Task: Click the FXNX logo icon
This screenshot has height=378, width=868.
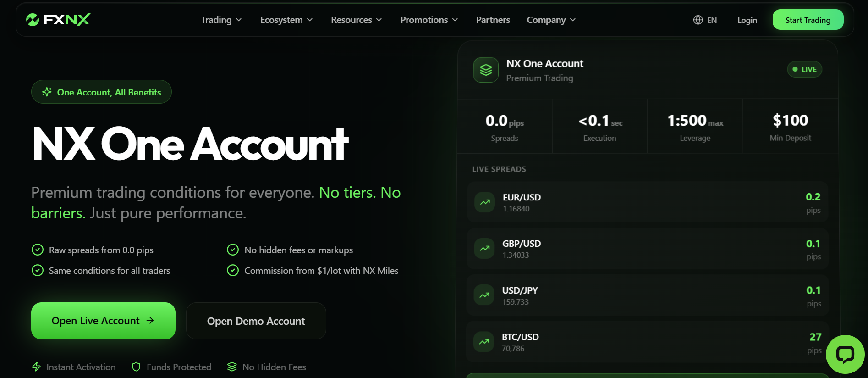Action: [33, 20]
